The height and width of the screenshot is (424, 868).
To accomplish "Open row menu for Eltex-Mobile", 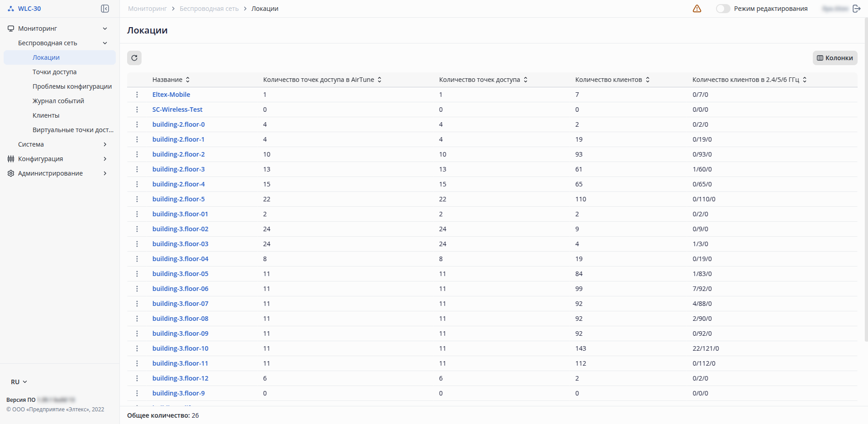I will coord(137,95).
